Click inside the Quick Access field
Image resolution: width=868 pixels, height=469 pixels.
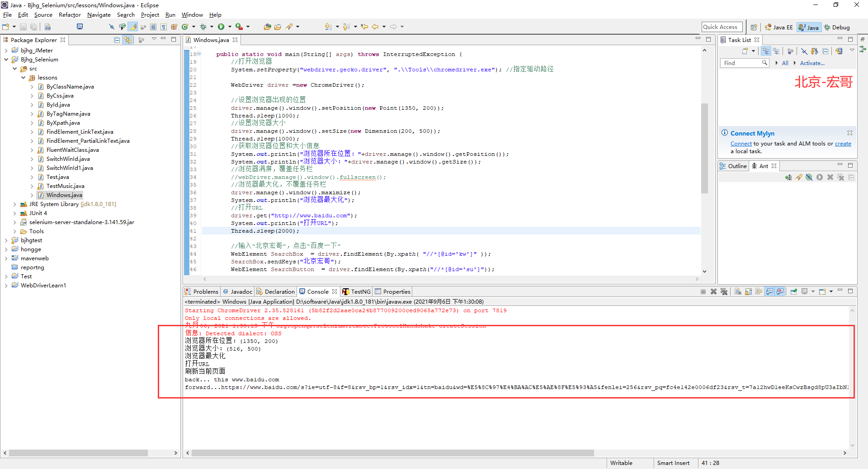[x=722, y=27]
